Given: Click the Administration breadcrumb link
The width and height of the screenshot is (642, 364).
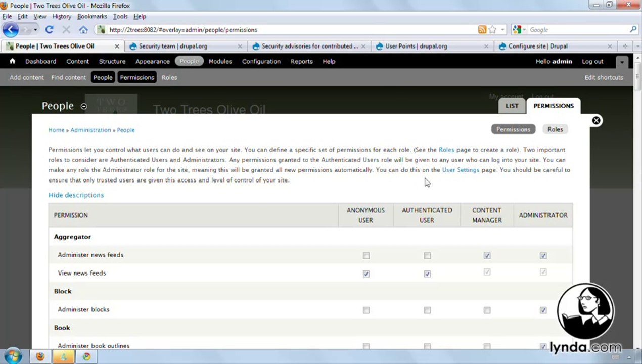Looking at the screenshot, I should click(90, 130).
